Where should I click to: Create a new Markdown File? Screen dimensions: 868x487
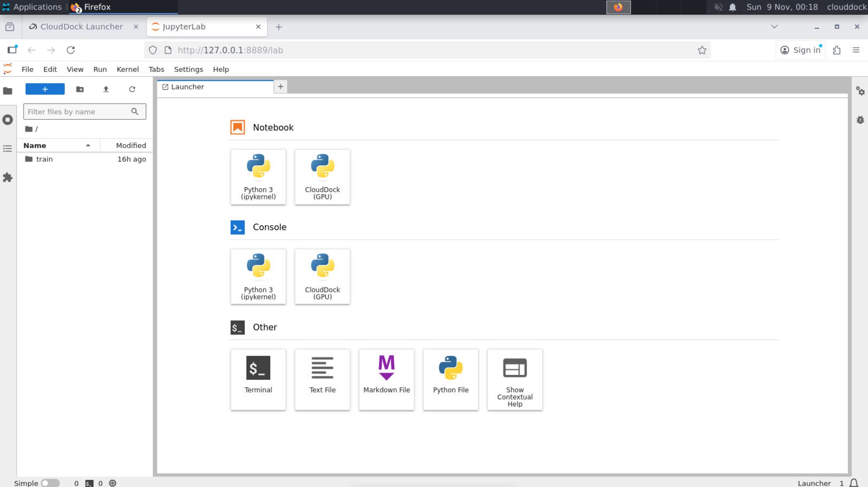[387, 379]
